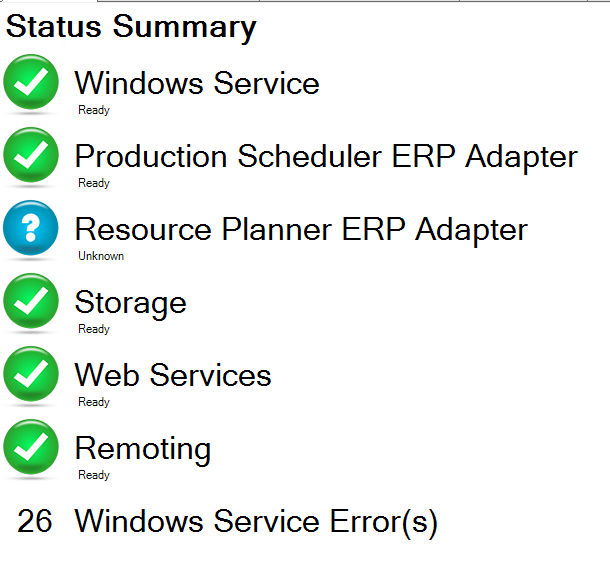Select the Resource Planner ERP Adapter label

click(x=301, y=229)
